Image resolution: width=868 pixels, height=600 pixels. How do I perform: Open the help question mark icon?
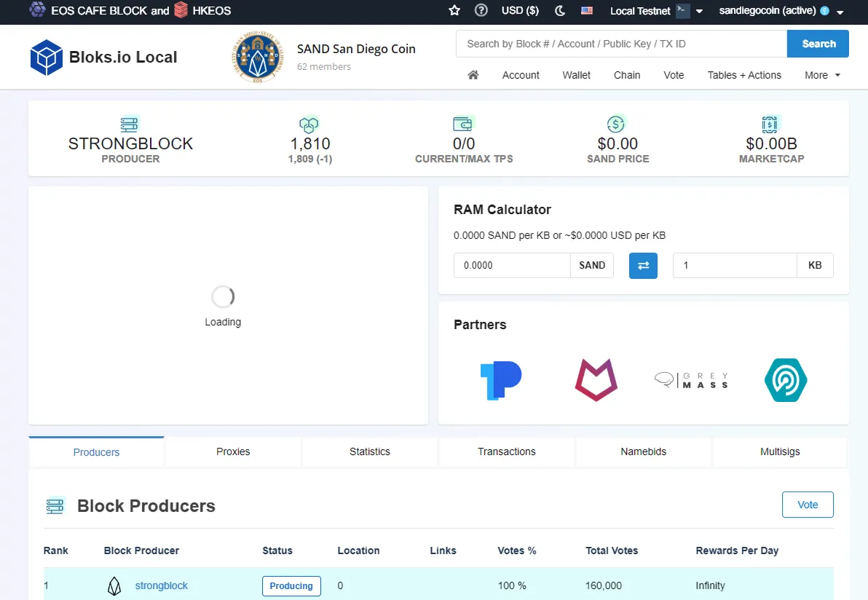click(481, 10)
